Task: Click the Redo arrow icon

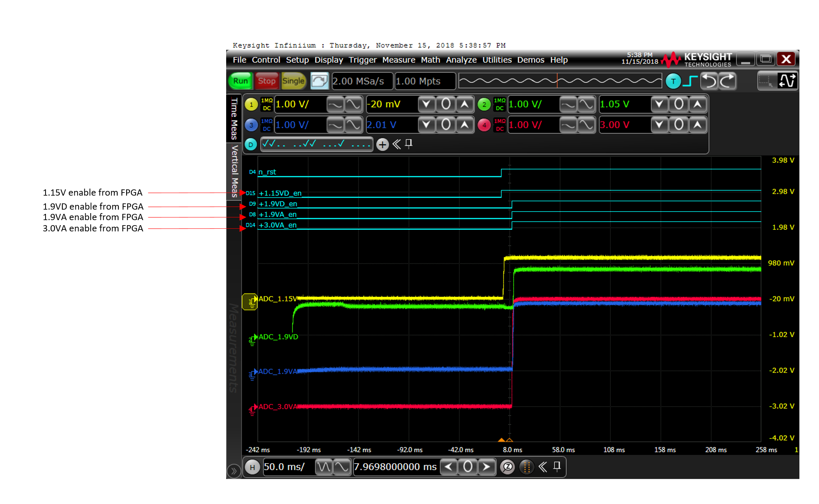Action: [727, 81]
